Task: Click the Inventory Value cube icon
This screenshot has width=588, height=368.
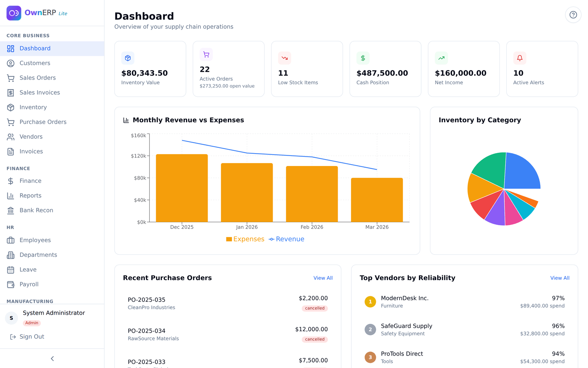Action: (x=128, y=58)
